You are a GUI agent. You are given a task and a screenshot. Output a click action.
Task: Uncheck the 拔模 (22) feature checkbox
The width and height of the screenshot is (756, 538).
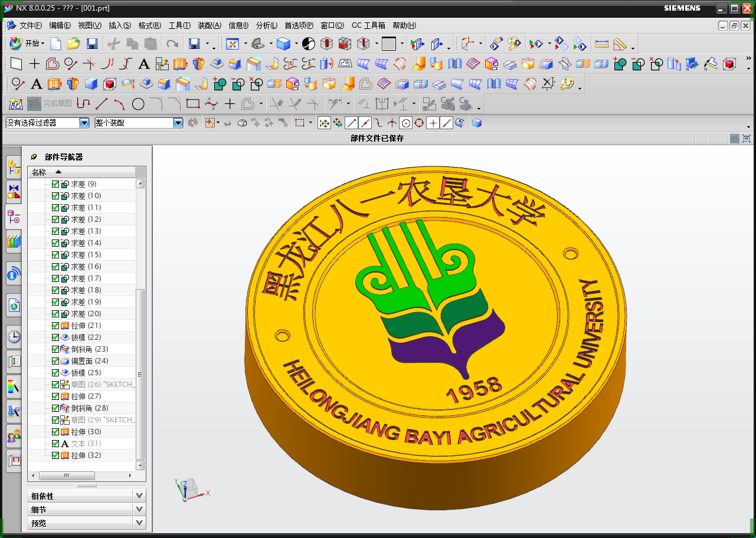tap(55, 337)
